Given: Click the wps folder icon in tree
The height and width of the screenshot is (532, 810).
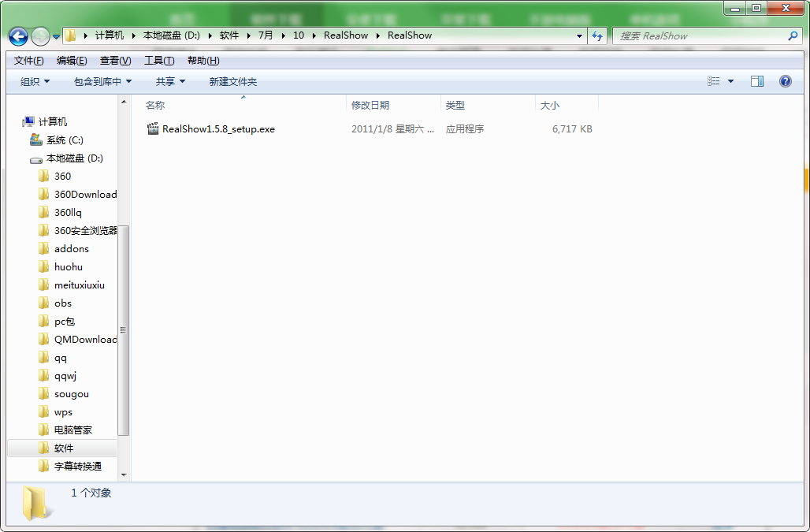Looking at the screenshot, I should (44, 411).
